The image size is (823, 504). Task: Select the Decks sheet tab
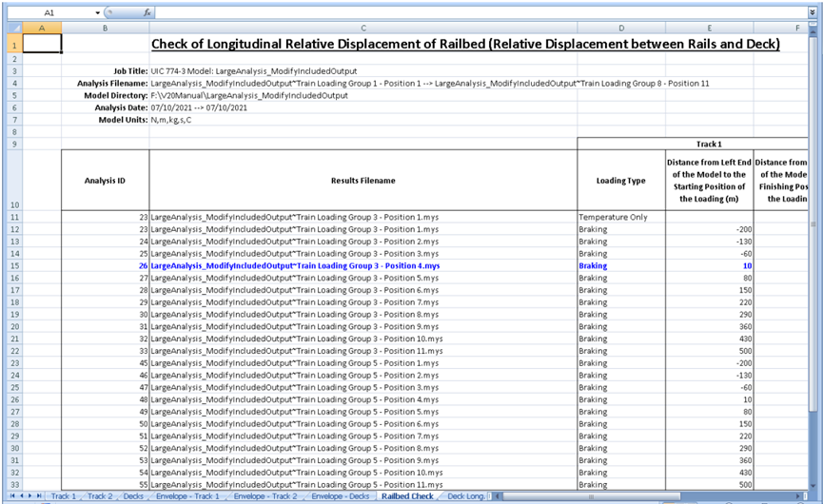click(x=133, y=496)
